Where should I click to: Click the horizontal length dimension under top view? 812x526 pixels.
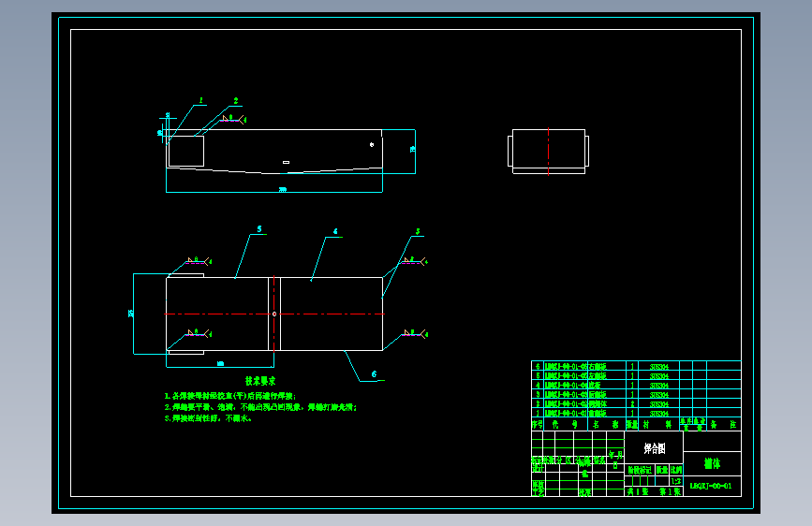[282, 189]
